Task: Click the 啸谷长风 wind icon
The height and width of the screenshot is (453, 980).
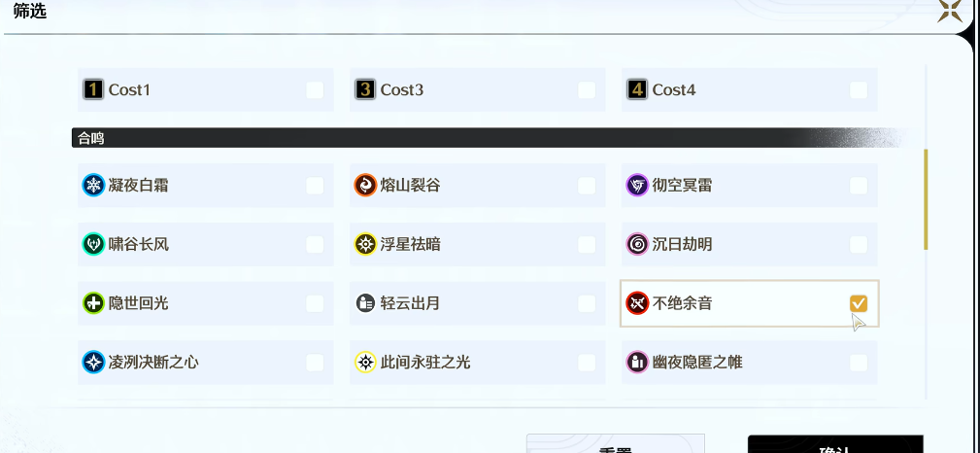Action: (x=93, y=244)
